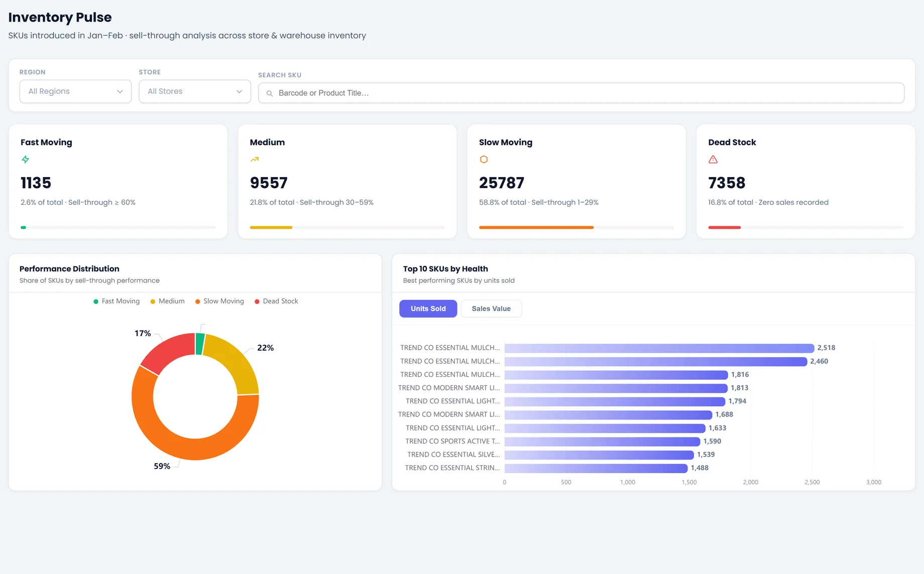Expand region list via chevron arrow
The width and height of the screenshot is (924, 574).
click(120, 91)
